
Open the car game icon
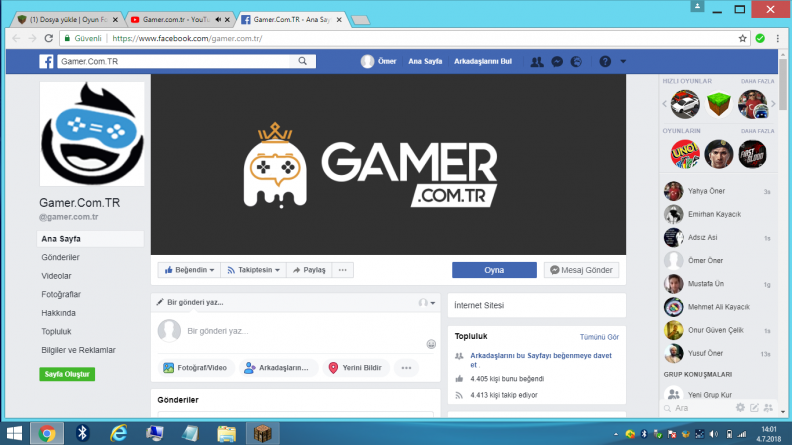685,104
